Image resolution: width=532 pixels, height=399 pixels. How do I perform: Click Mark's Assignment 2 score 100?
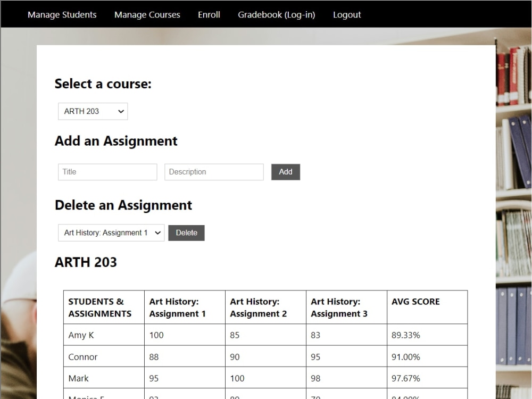click(265, 378)
